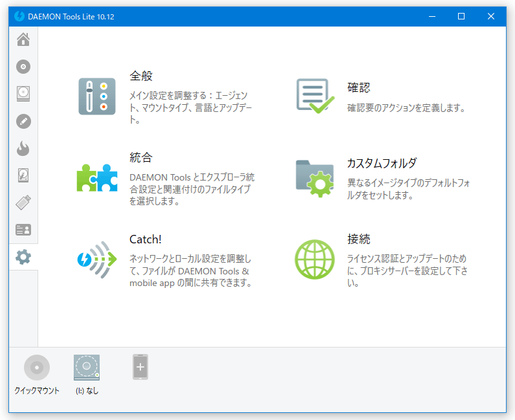
Task: Open the 確認 settings heading
Action: pos(358,88)
